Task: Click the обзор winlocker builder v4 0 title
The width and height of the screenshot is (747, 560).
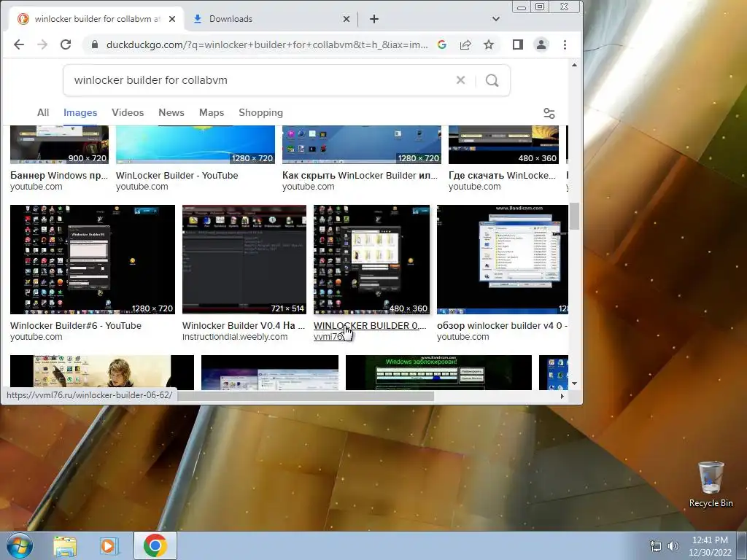Action: point(502,326)
